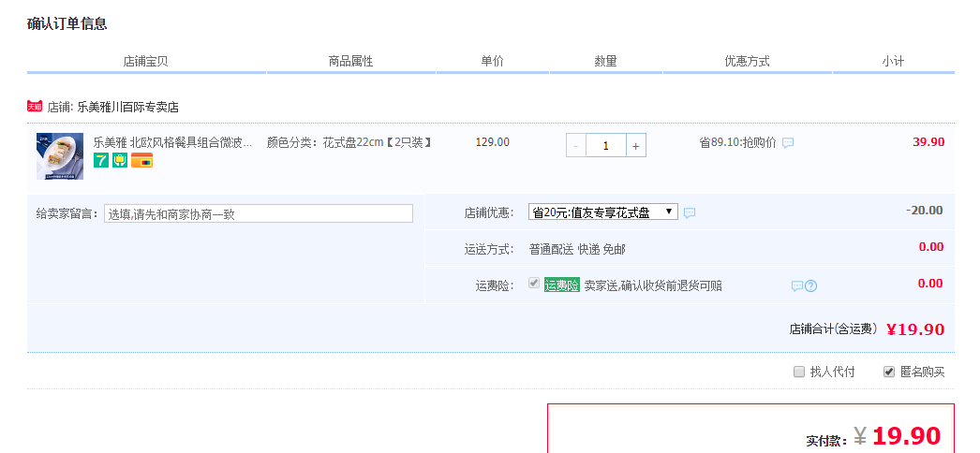Enable the 找人代付 checkbox

[799, 372]
